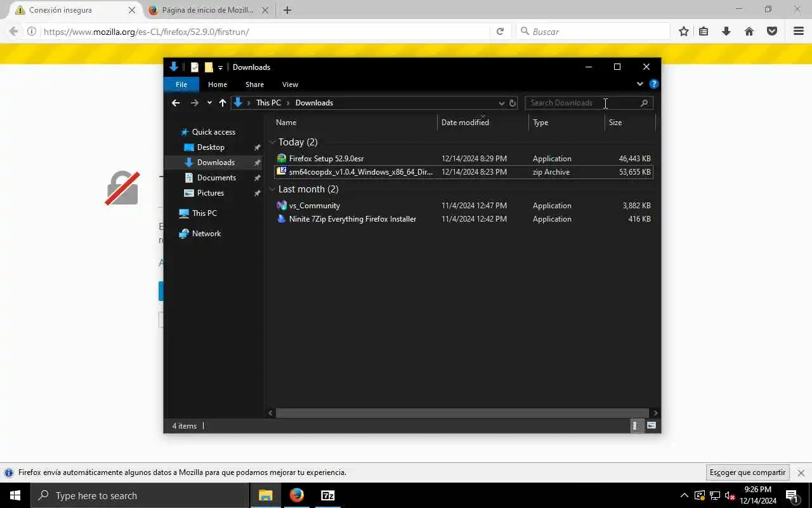The width and height of the screenshot is (812, 508).
Task: Click This PC in address breadcrumb
Action: click(268, 103)
